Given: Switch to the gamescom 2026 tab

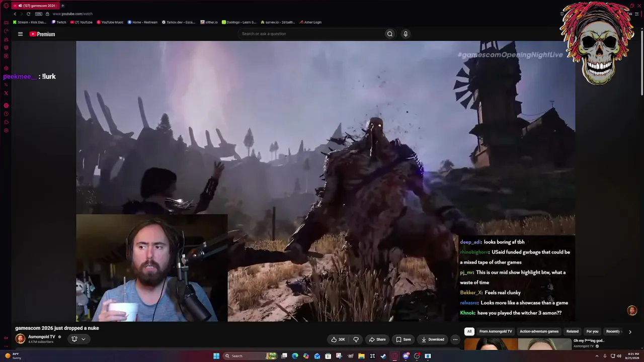Looking at the screenshot, I should (x=36, y=6).
